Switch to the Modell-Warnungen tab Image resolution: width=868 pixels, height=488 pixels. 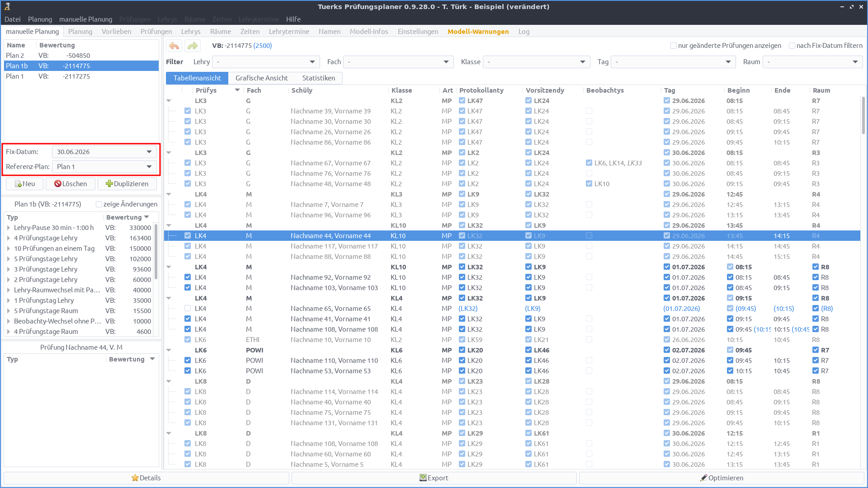[x=478, y=32]
